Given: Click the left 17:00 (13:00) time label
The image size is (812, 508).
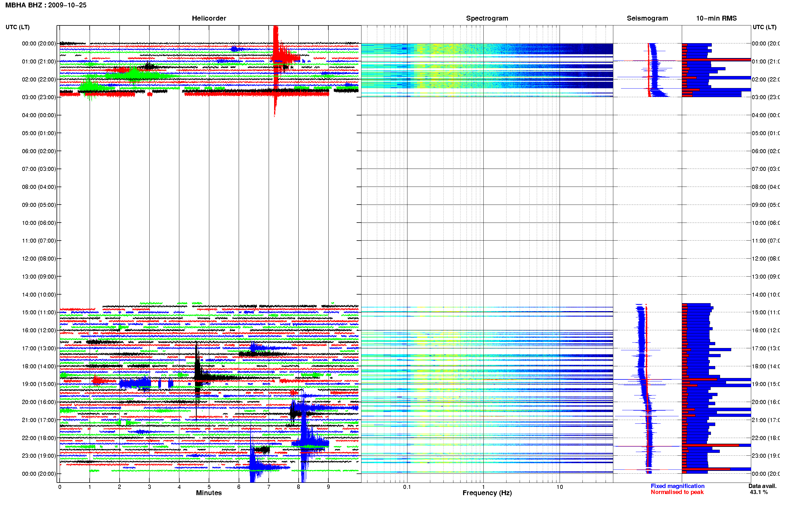Looking at the screenshot, I should [39, 348].
